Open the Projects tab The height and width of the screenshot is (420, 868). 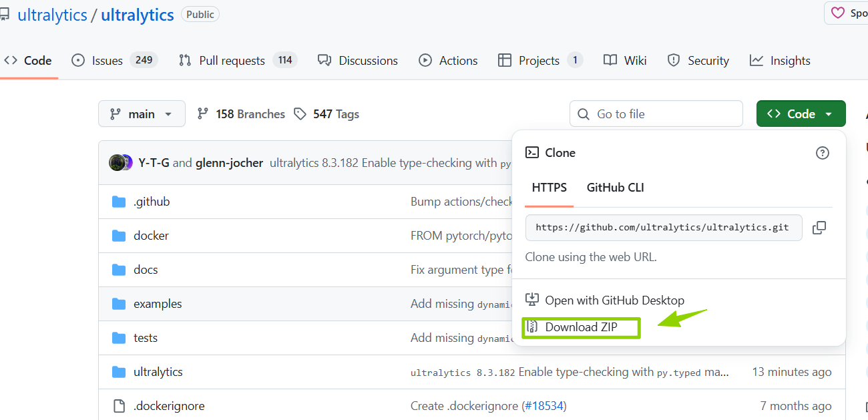[541, 61]
